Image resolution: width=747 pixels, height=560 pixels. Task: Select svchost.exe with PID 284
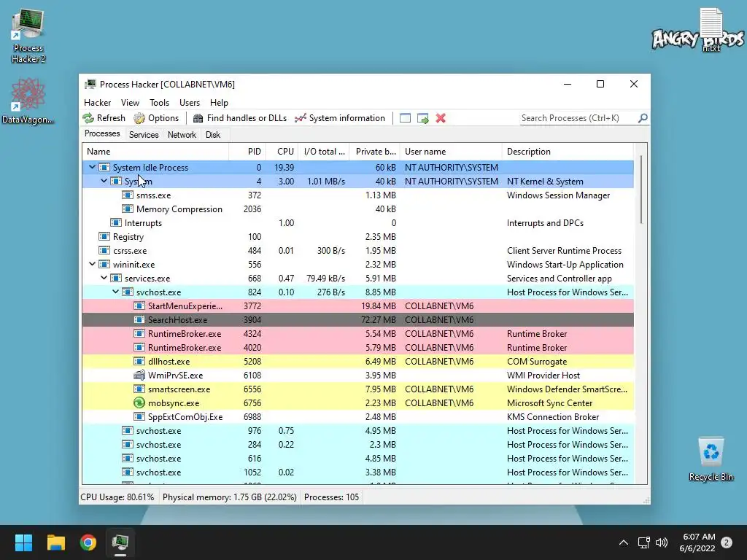coord(357,444)
